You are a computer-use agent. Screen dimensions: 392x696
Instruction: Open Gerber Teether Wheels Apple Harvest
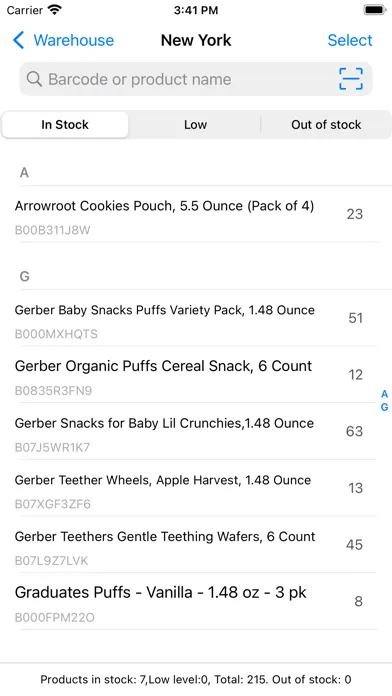(196, 488)
